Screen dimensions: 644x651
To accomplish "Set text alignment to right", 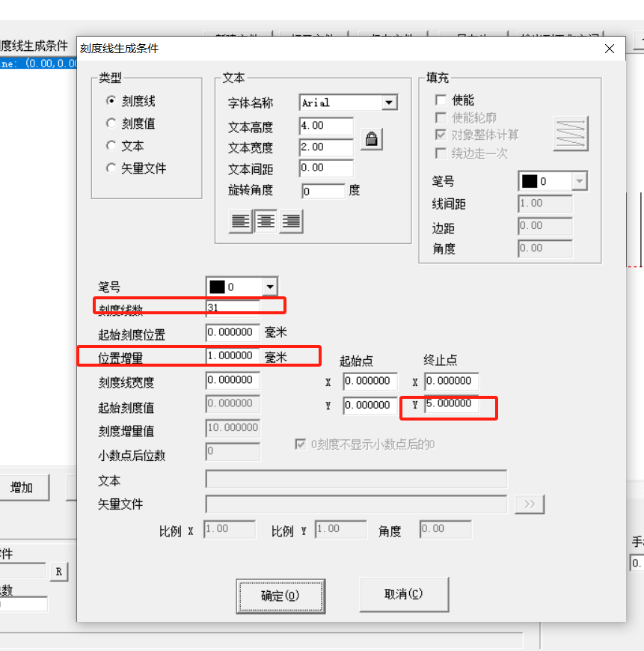I will [x=291, y=221].
